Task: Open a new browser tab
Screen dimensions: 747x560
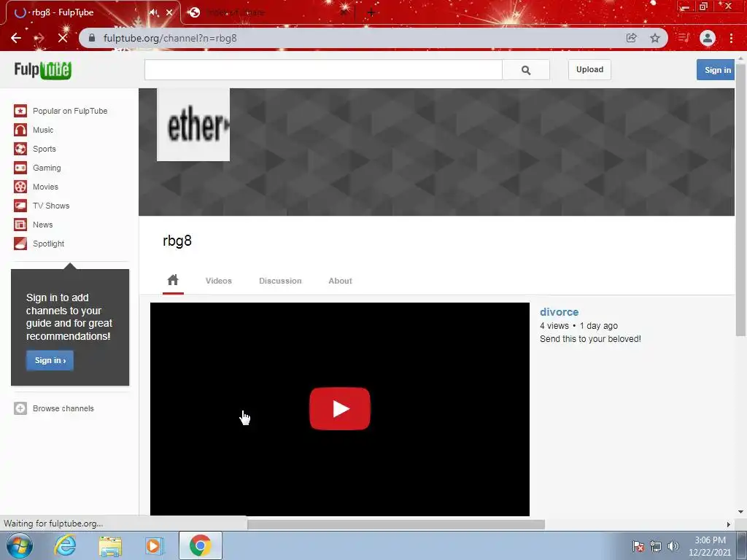Action: pos(371,12)
